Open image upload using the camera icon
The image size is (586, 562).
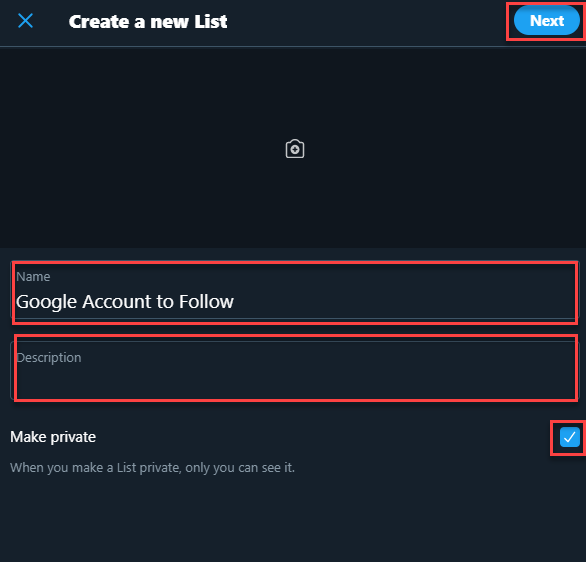[295, 149]
